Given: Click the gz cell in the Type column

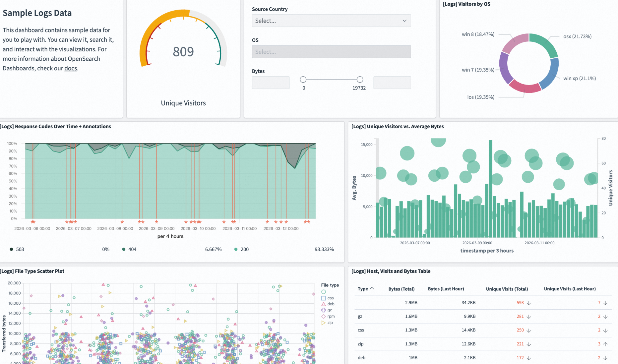Looking at the screenshot, I should coord(360,317).
